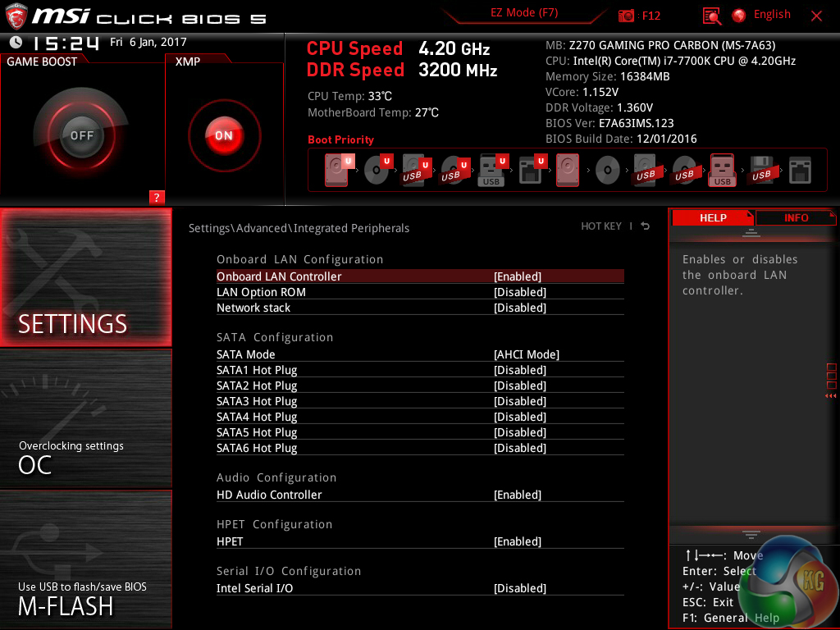
Task: Open the BIOS search icon
Action: tap(712, 16)
